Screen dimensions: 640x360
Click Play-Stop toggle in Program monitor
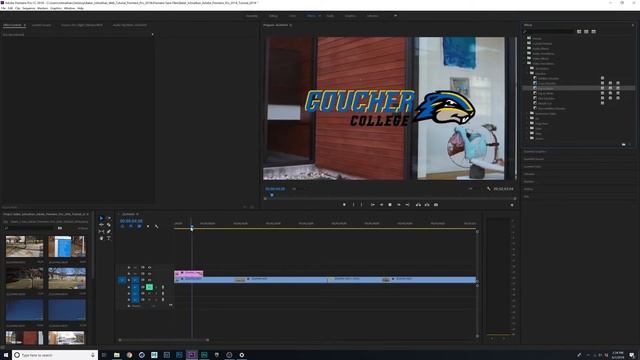(x=390, y=204)
